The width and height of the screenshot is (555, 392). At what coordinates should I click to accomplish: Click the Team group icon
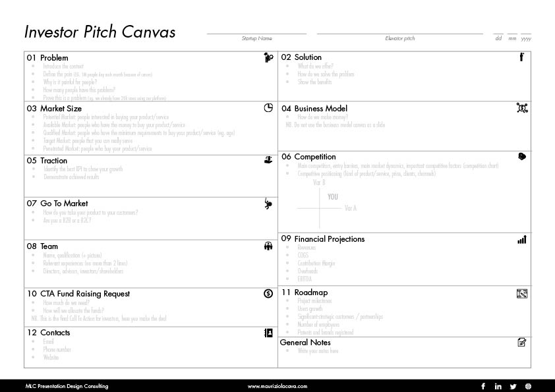tap(268, 246)
